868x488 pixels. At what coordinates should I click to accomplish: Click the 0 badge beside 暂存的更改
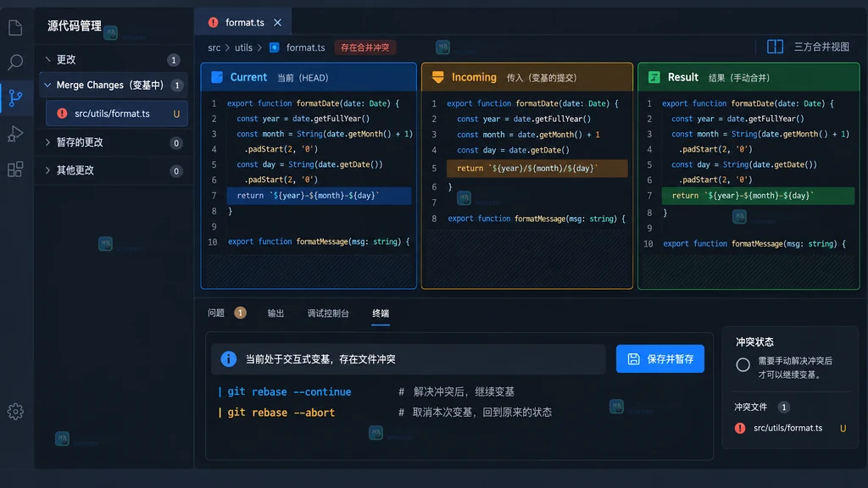click(x=176, y=142)
